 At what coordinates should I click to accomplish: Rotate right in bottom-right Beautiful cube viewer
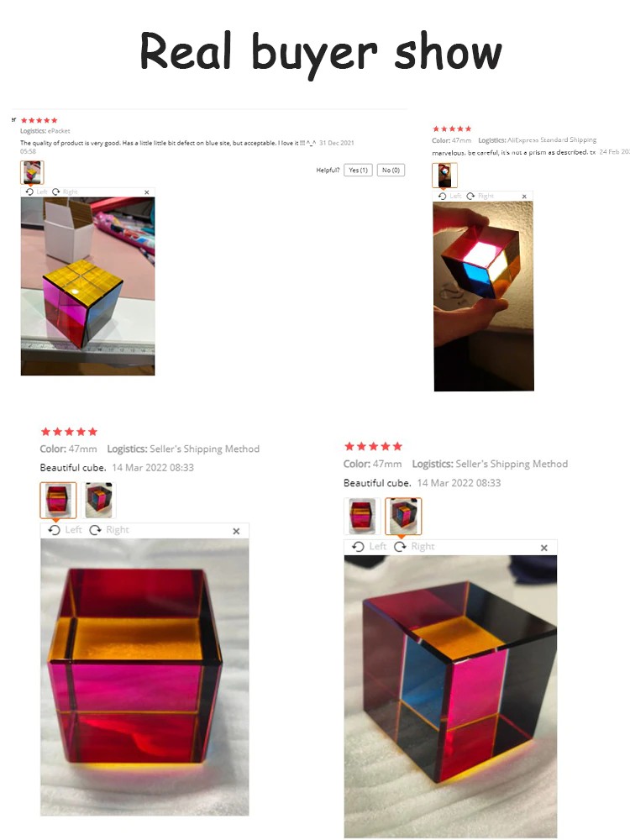point(400,547)
